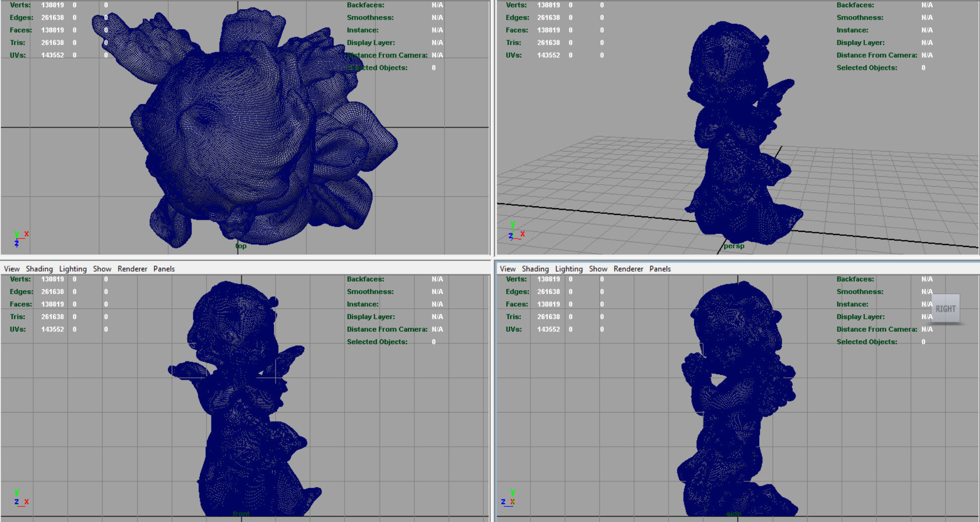980x522 pixels.
Task: Click the RIGHT face of the ViewCube
Action: 945,309
